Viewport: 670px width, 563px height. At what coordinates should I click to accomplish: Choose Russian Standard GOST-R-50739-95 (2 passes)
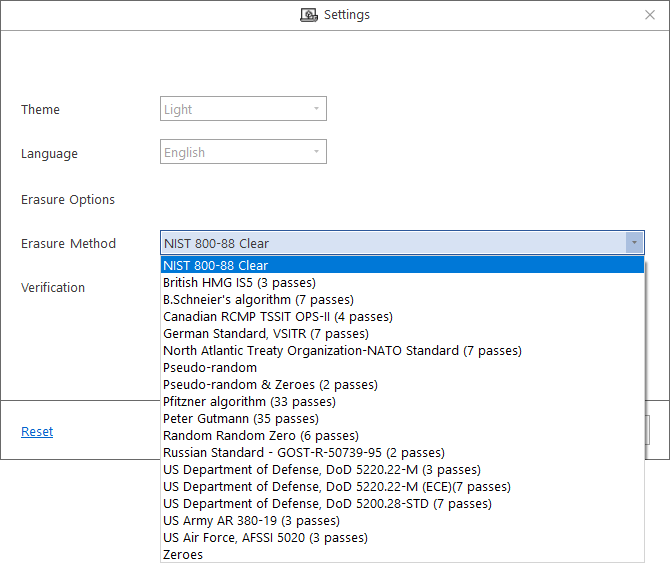click(x=403, y=452)
